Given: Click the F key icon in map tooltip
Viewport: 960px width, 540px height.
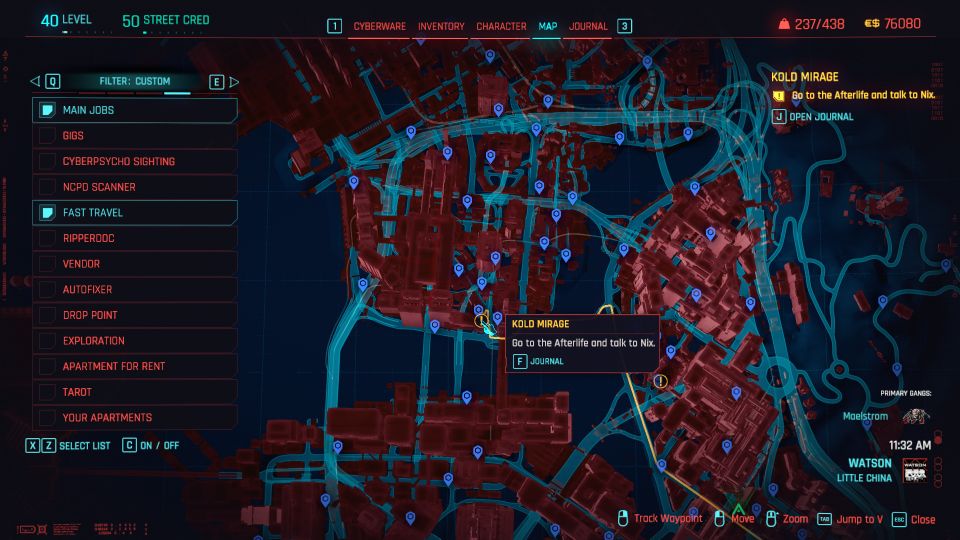Looking at the screenshot, I should (520, 361).
